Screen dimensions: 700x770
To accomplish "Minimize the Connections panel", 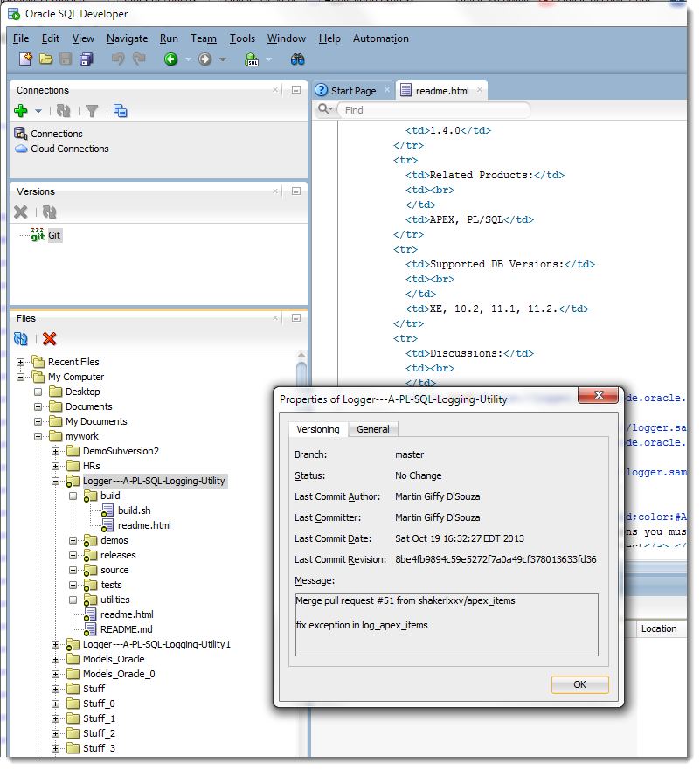I will point(296,90).
